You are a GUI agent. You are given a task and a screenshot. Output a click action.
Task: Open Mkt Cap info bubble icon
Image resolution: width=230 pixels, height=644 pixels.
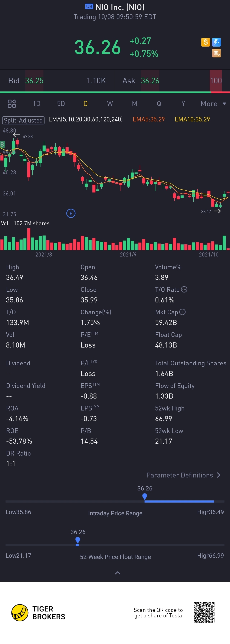click(183, 312)
